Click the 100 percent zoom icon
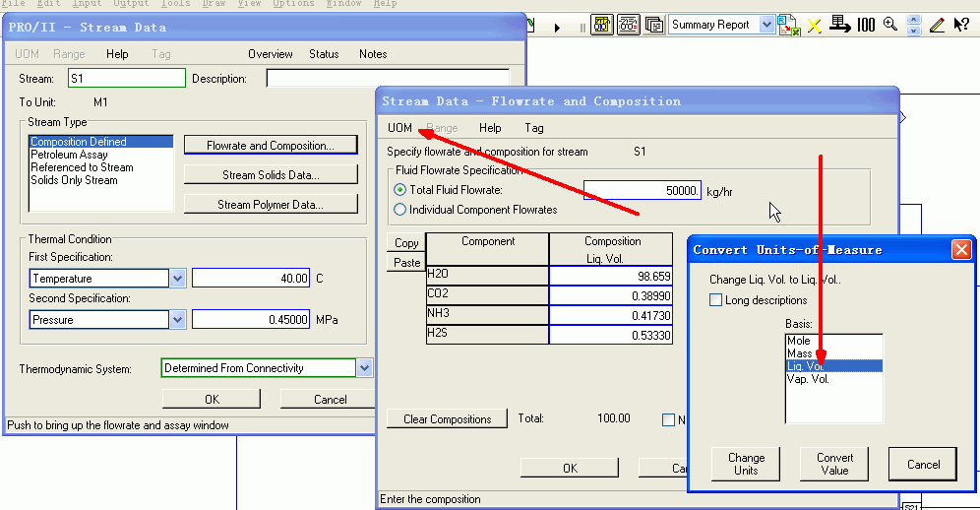 (x=866, y=26)
